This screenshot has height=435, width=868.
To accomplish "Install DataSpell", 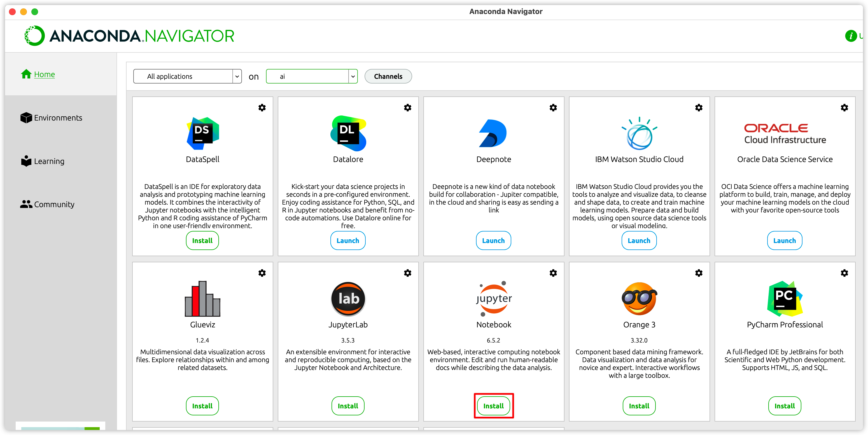I will pyautogui.click(x=202, y=240).
